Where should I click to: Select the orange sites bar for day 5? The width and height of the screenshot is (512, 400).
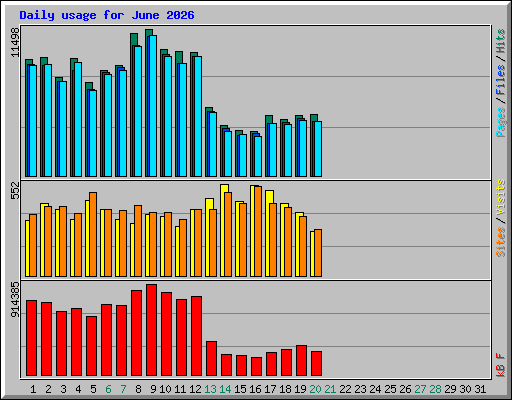pyautogui.click(x=93, y=234)
